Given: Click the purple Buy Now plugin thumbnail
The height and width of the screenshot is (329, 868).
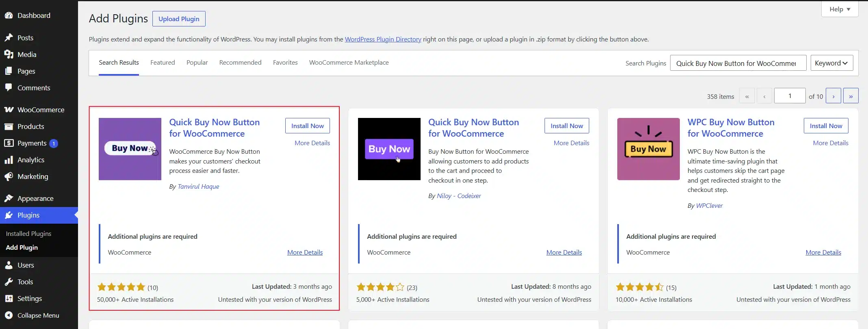Looking at the screenshot, I should [130, 149].
